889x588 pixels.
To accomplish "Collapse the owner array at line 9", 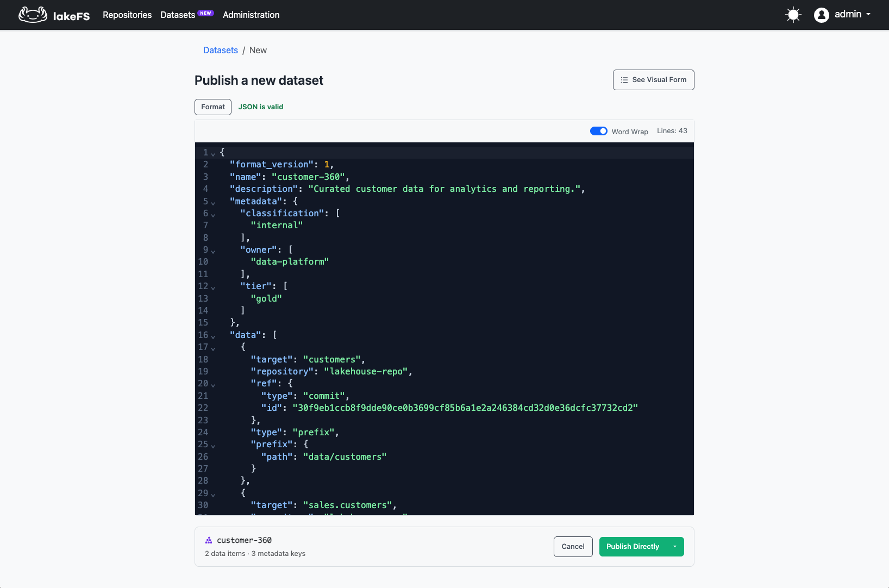I will tap(213, 251).
